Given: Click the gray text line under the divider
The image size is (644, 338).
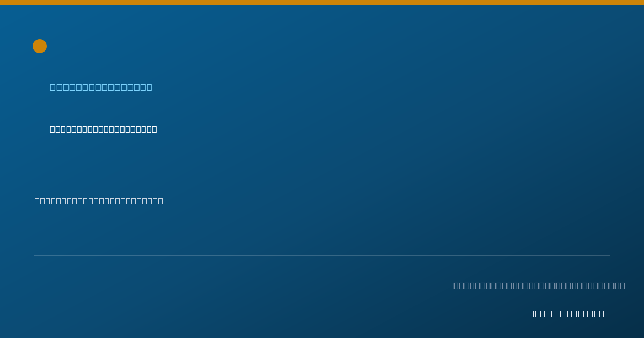Looking at the screenshot, I should tap(539, 285).
